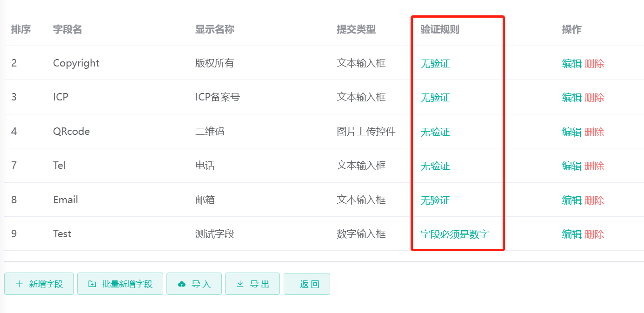The height and width of the screenshot is (313, 644).
Task: Edit the Test field via 编辑
Action: (571, 234)
